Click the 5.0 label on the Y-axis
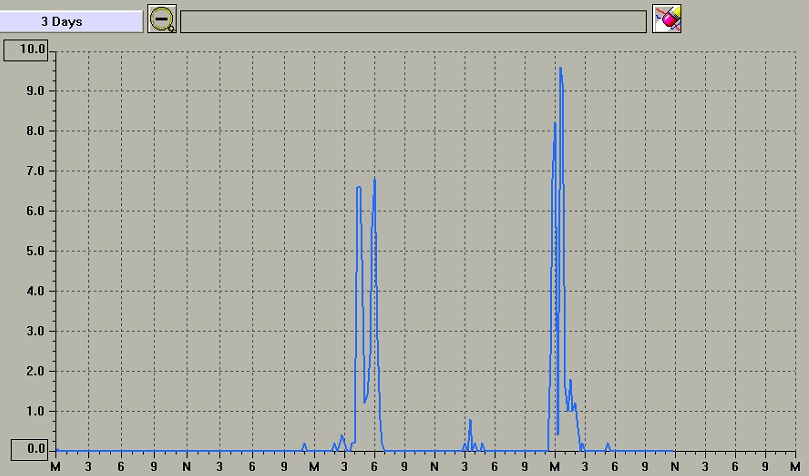The width and height of the screenshot is (809, 476). [x=35, y=251]
